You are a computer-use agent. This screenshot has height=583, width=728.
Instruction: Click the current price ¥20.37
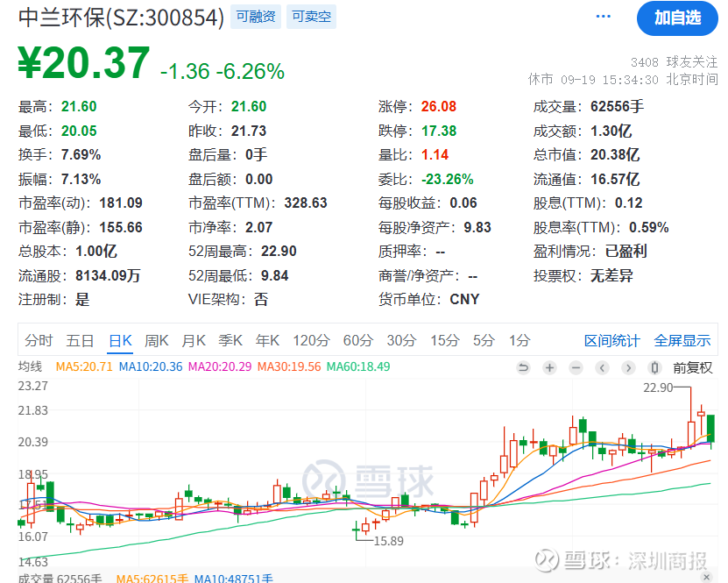pyautogui.click(x=84, y=63)
